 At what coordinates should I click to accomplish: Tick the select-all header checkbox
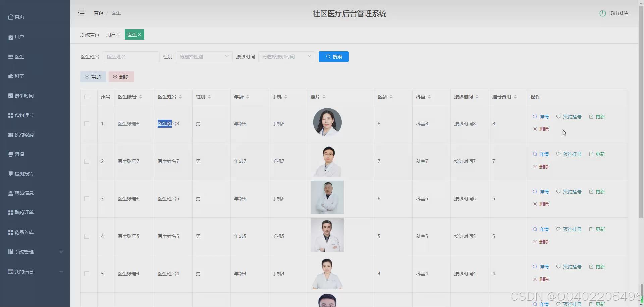point(87,97)
